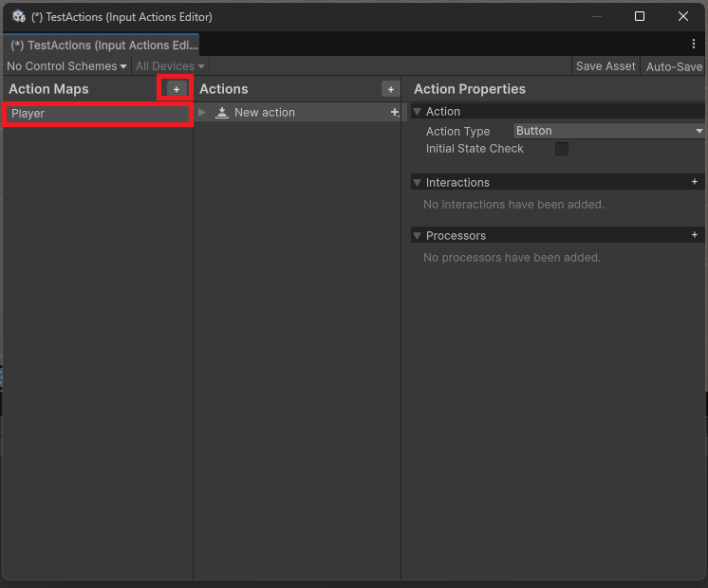This screenshot has width=708, height=588.
Task: Open the window's three-dot options menu
Action: [694, 44]
